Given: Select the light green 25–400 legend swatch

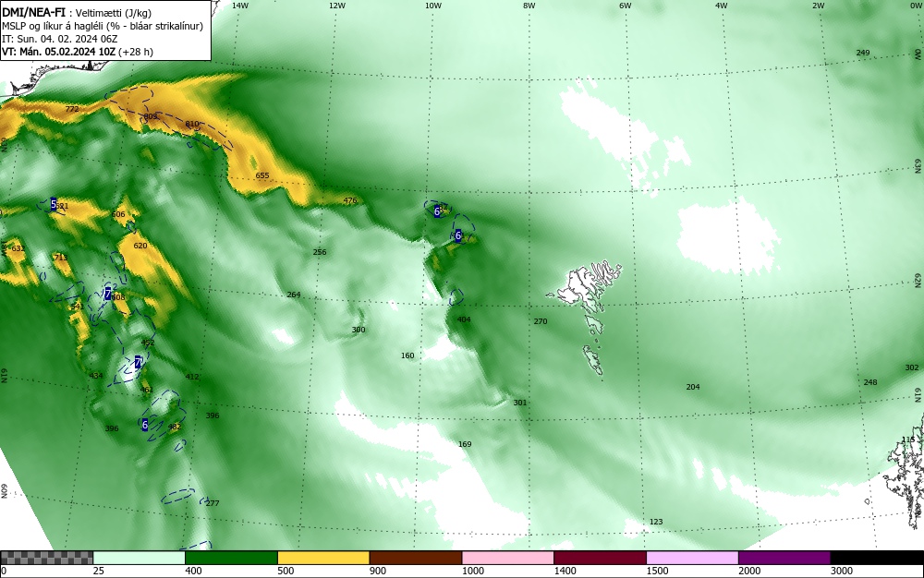Looking at the screenshot, I should click(140, 558).
